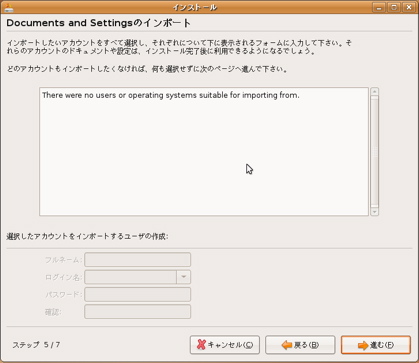Click the '選択したアカウントをインポートするユーザの作成:' label
The height and width of the screenshot is (363, 419).
pos(87,236)
